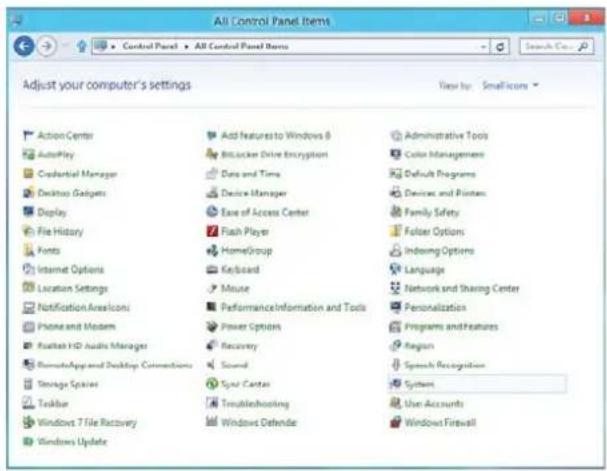Open Performance Information and Tools
Image resolution: width=607 pixels, height=471 pixels.
click(293, 307)
